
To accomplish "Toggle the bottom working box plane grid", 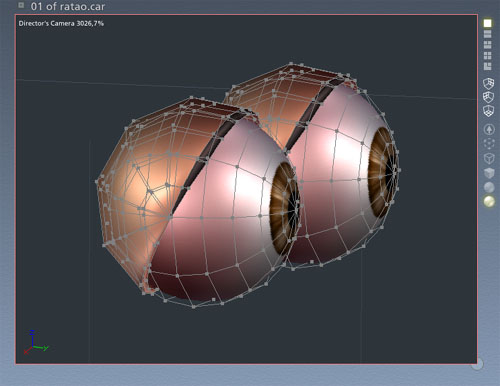I will coord(488,111).
